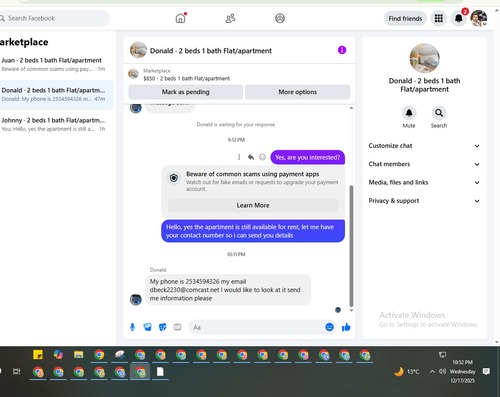Reply to 'Yes, are you interested?' message
Viewport: 500px width, 397px height.
(251, 157)
